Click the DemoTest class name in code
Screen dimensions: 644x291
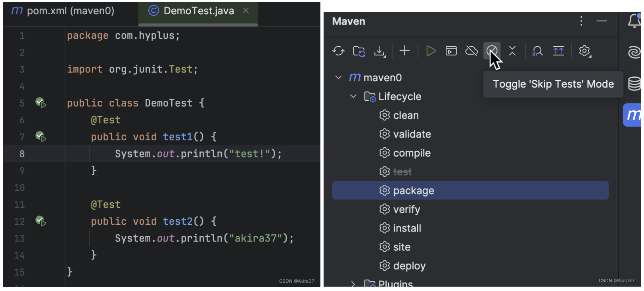(169, 103)
